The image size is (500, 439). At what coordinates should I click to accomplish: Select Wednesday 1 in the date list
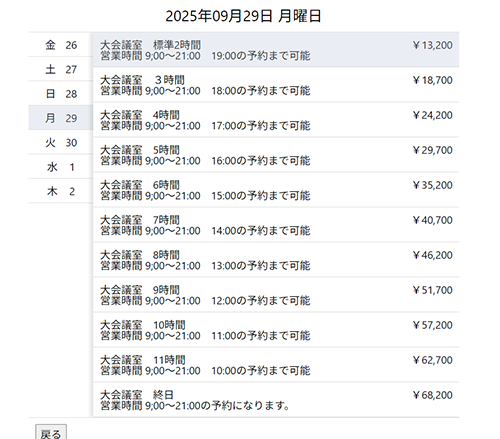tap(61, 167)
